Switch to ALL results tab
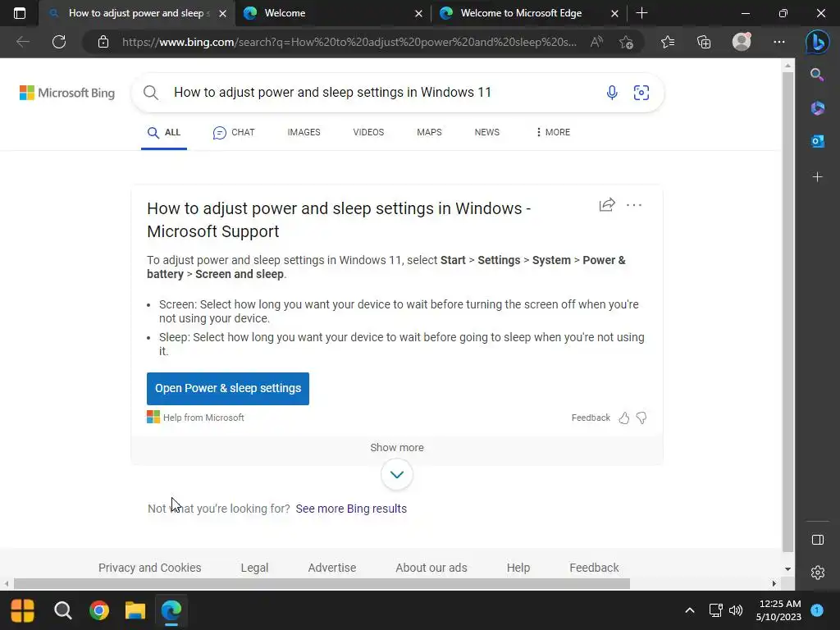The width and height of the screenshot is (840, 630). (164, 132)
